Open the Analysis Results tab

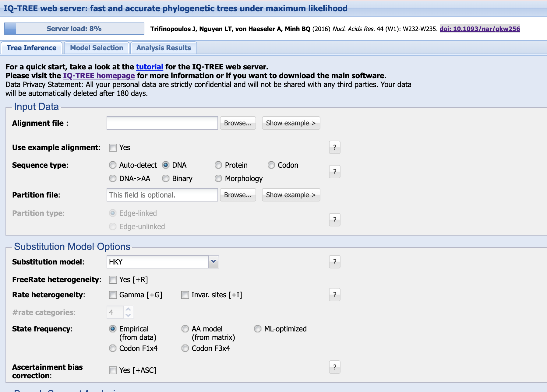coord(164,48)
